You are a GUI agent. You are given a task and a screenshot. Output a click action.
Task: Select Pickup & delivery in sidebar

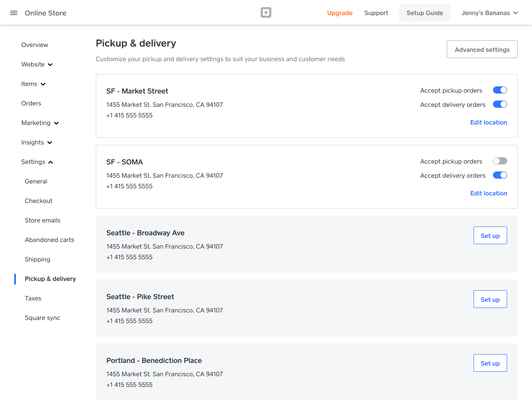(x=50, y=279)
